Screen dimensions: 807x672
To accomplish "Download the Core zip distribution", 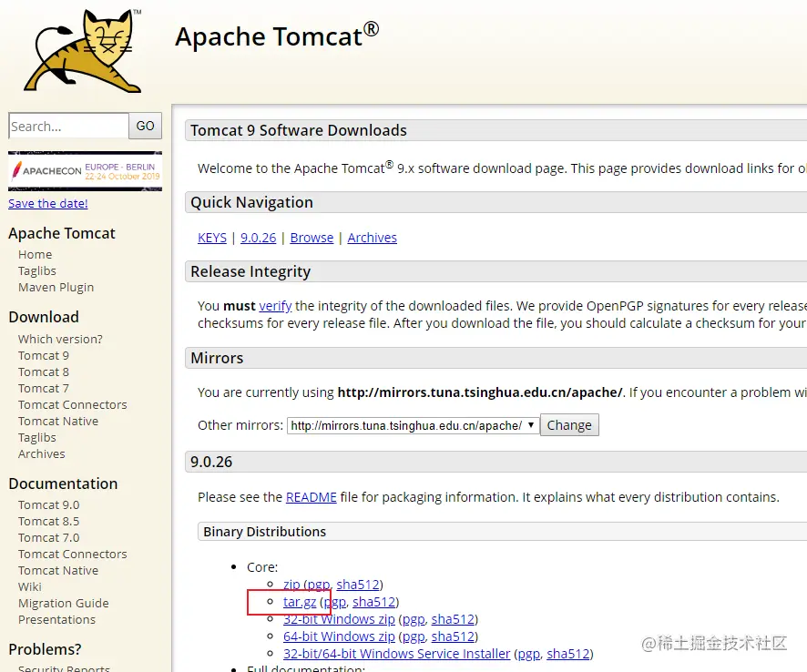I will coord(291,585).
